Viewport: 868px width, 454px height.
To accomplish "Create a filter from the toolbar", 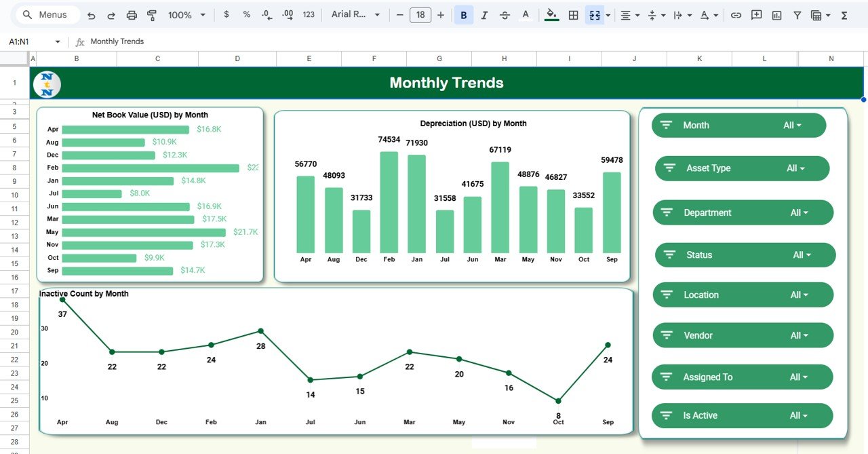I will (x=797, y=14).
